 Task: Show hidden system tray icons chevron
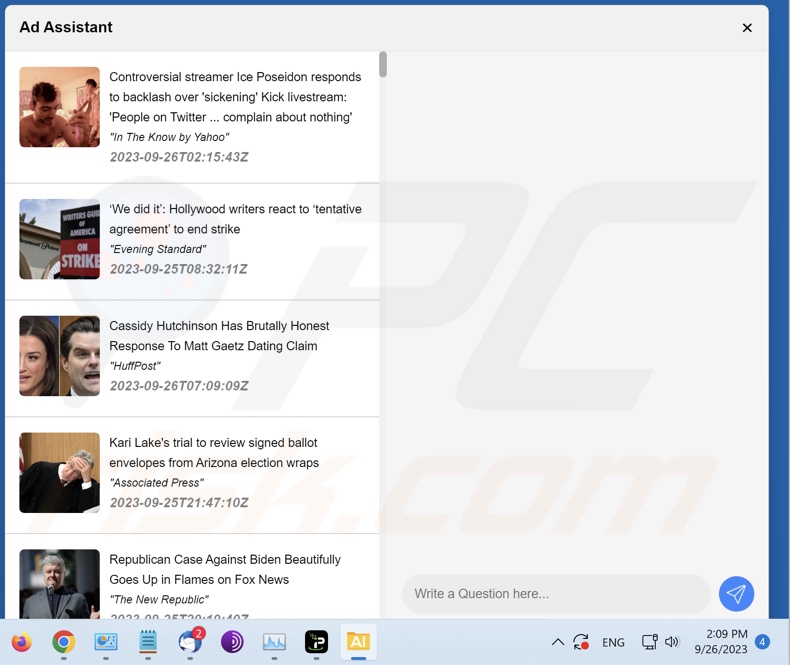click(558, 642)
